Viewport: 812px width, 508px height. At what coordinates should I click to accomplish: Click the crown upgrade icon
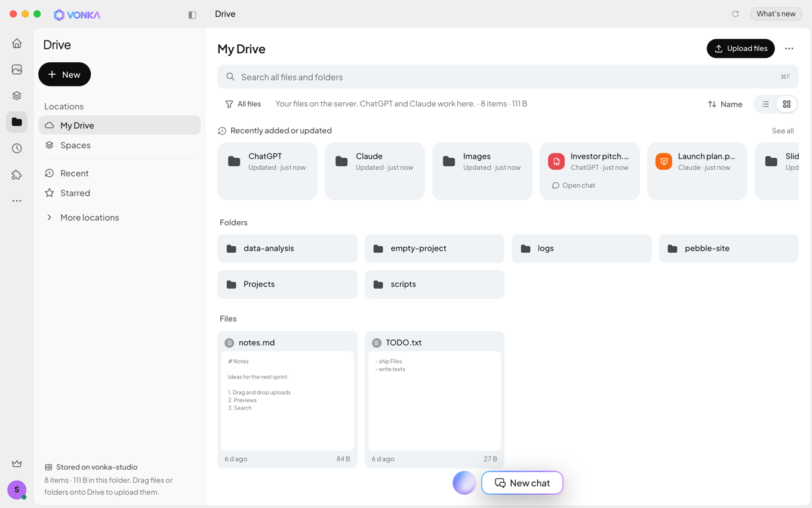point(17,464)
